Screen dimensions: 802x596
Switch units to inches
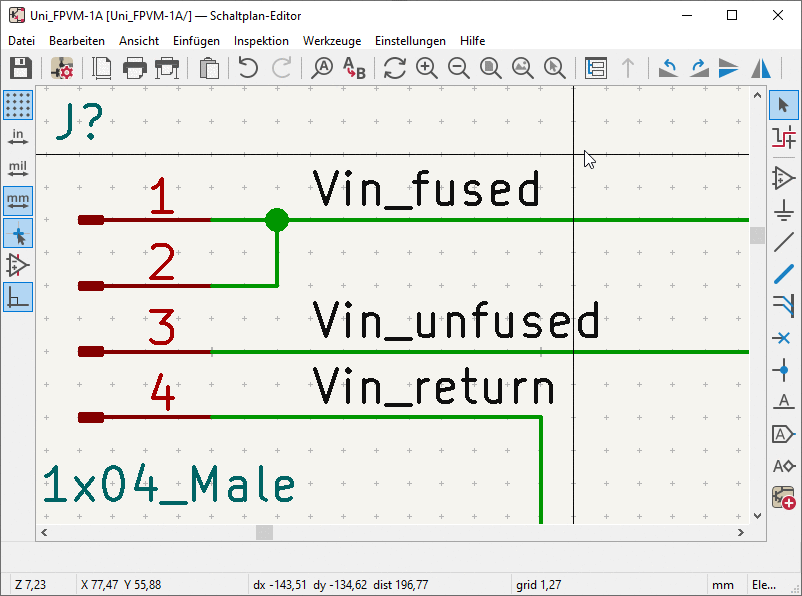coord(18,137)
